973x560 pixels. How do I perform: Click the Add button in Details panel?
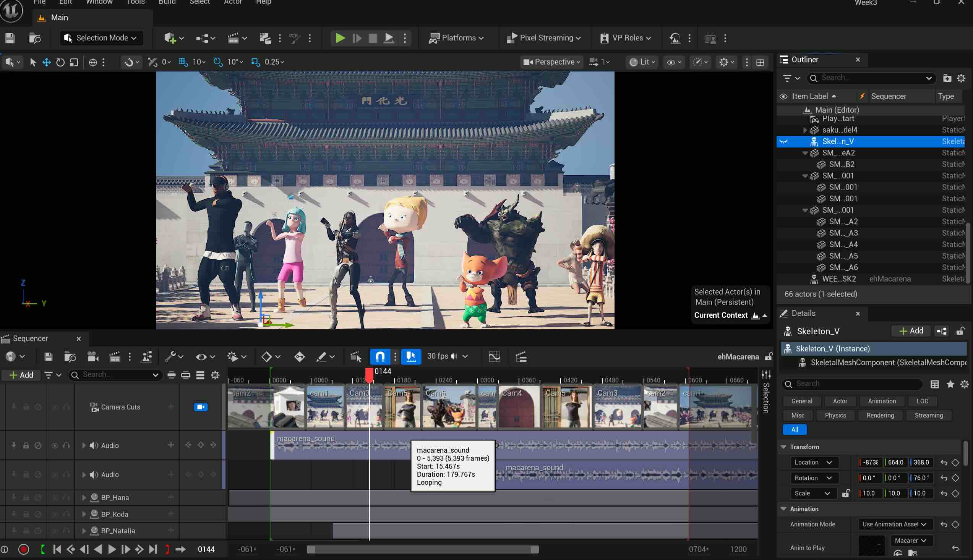point(911,331)
